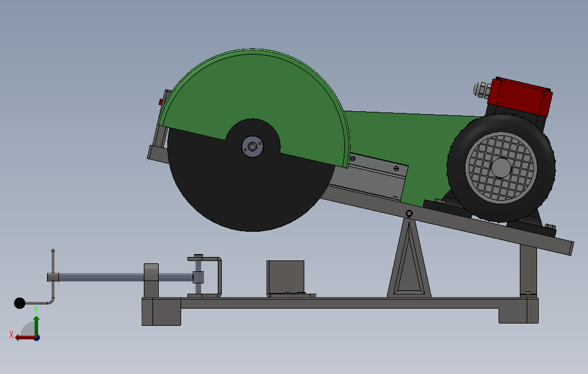
Task: Select the long vise screw rod
Action: click(101, 278)
